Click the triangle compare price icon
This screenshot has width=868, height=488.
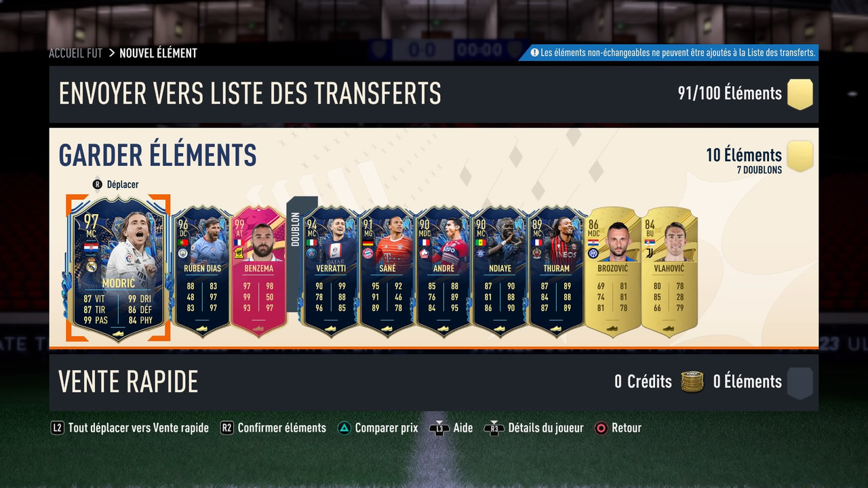344,428
